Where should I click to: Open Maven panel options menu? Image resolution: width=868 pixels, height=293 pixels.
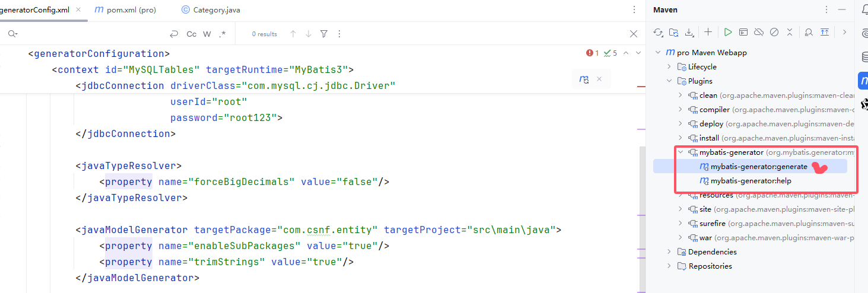point(827,9)
